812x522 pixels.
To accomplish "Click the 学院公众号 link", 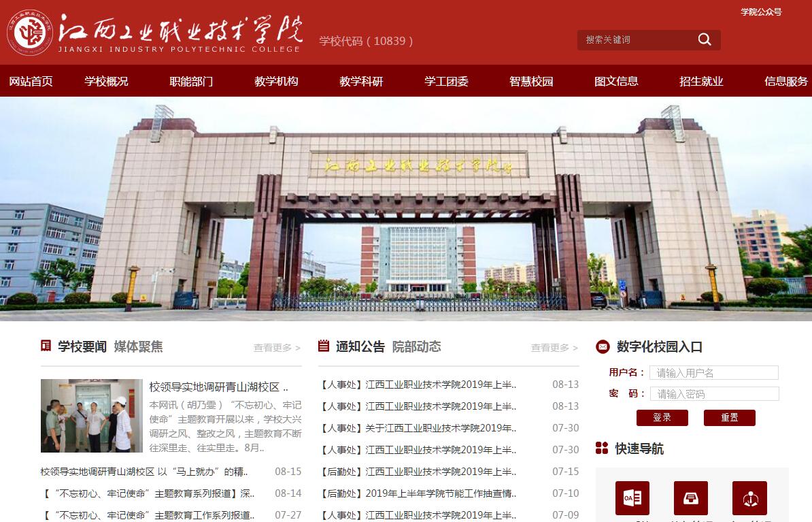I will 761,12.
